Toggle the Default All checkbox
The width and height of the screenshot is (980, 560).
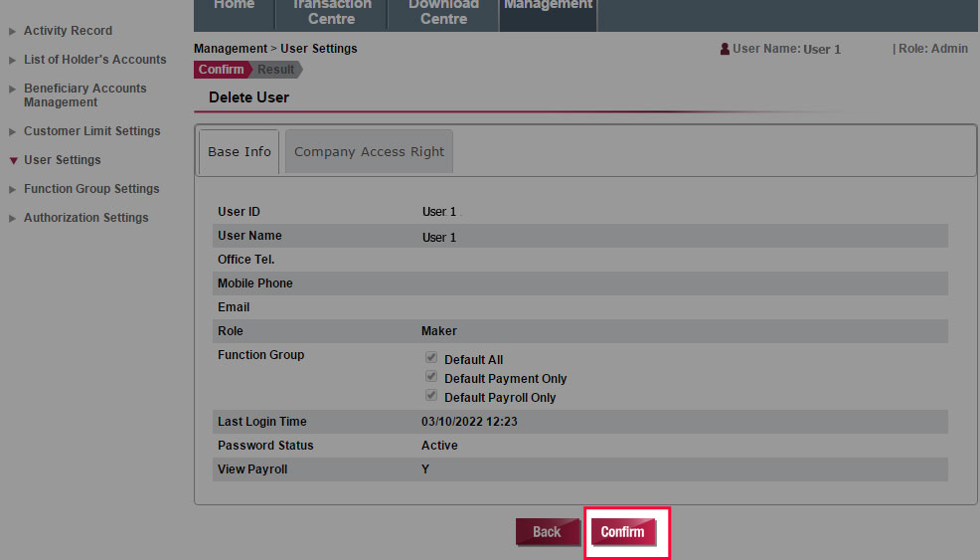(431, 357)
